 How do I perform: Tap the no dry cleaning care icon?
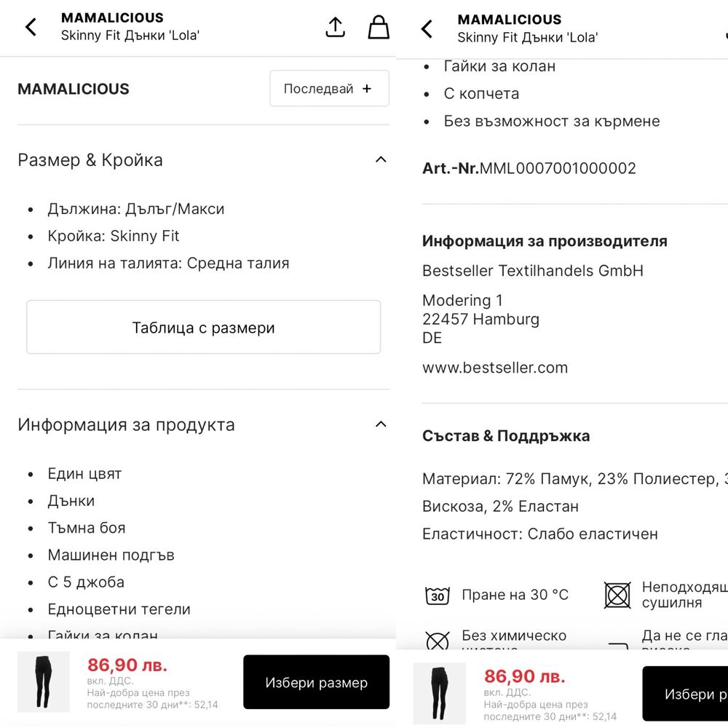[x=438, y=640]
